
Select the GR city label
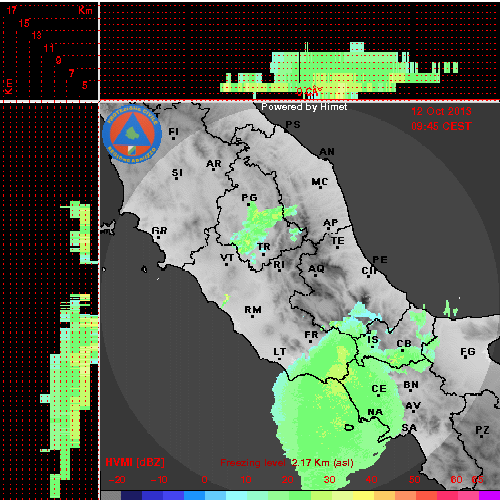point(159,230)
